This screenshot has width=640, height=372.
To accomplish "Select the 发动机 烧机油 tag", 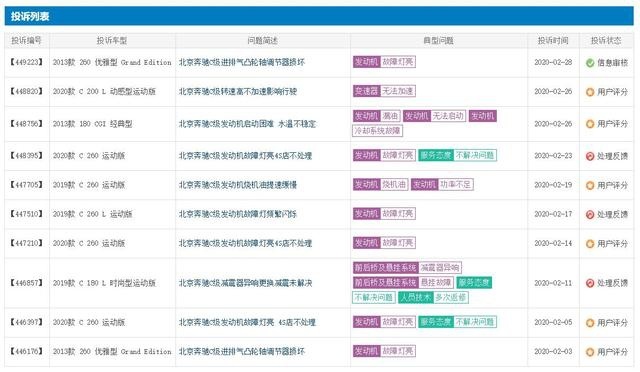I will 380,185.
